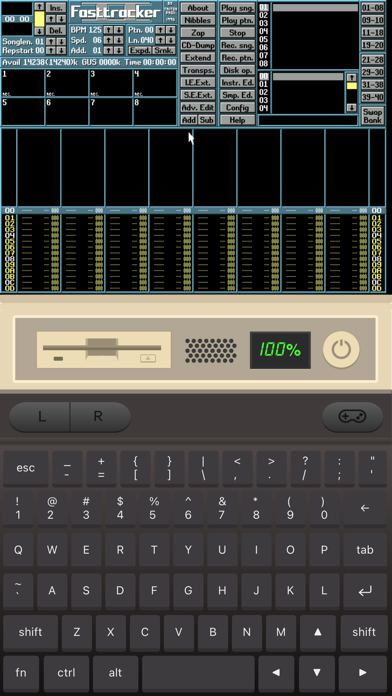Increase Add. value with up arrow
Screen dimensions: 392x696
[x=108, y=50]
